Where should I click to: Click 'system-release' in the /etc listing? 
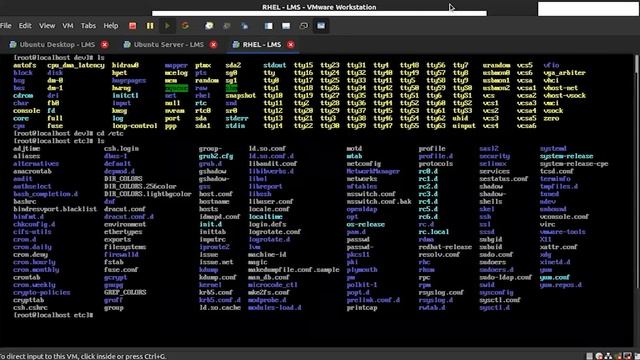(566, 156)
